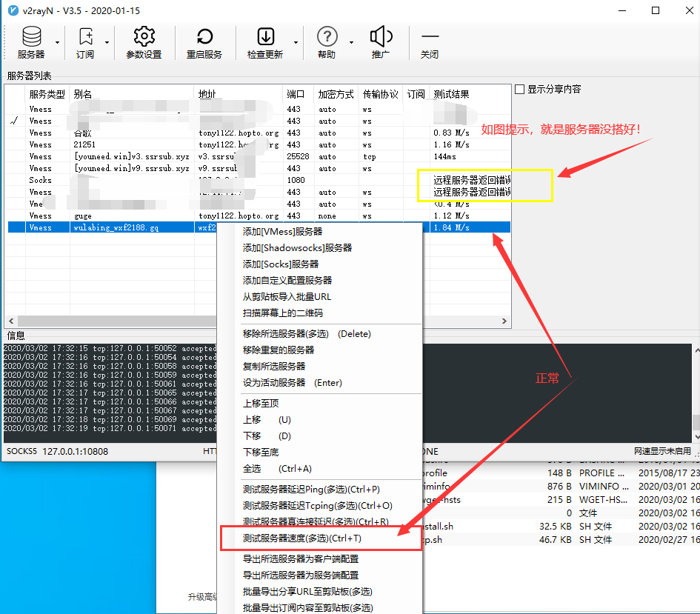Click SOCKS5 127.0.0.1:10808 status bar entry
The height and width of the screenshot is (614, 700).
tap(57, 451)
